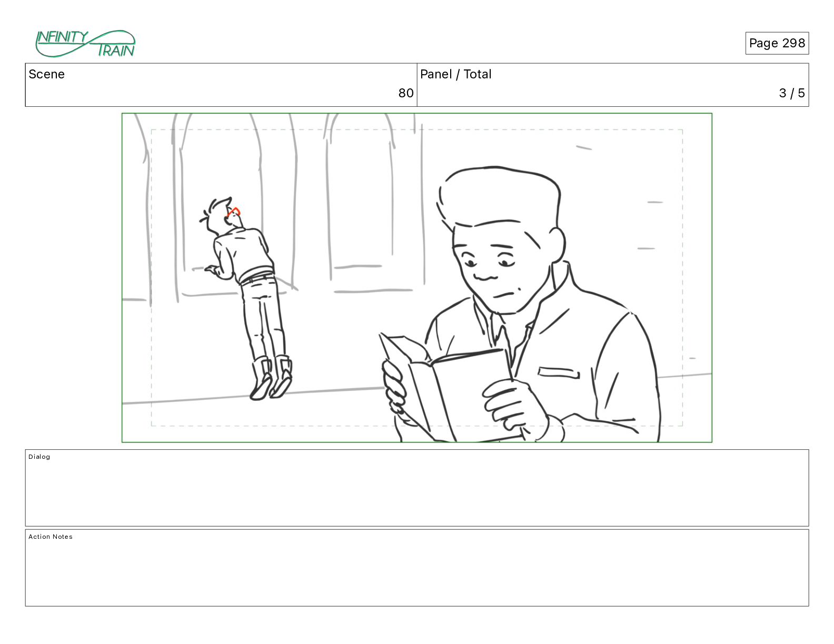Click inside the Dialog text box
This screenshot has height=644, width=834.
tap(417, 488)
